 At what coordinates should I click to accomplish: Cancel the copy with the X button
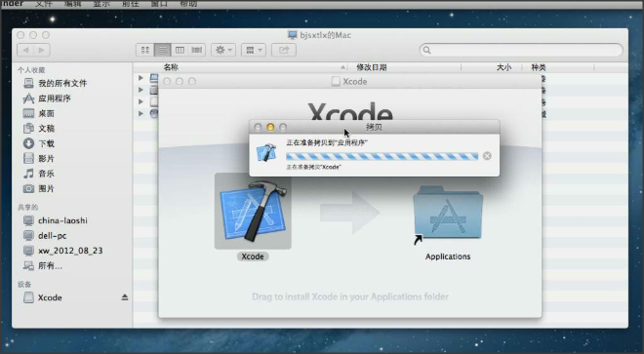[x=487, y=156]
